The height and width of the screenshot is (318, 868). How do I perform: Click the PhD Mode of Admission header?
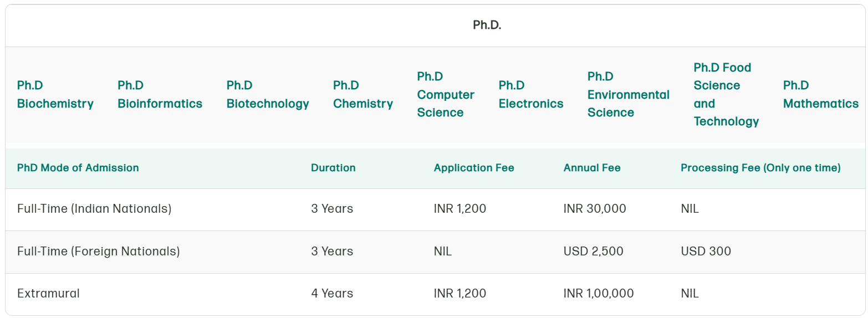tap(78, 168)
